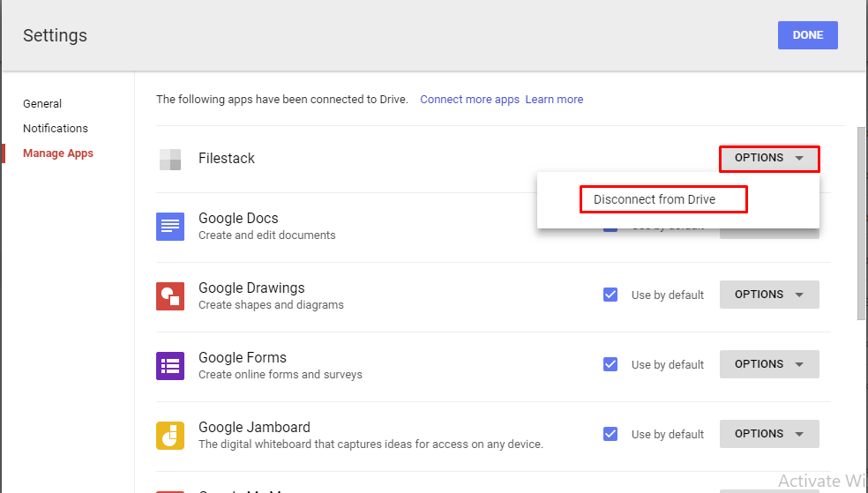868x493 pixels.
Task: Click the Google Jamboard app name
Action: coord(254,427)
